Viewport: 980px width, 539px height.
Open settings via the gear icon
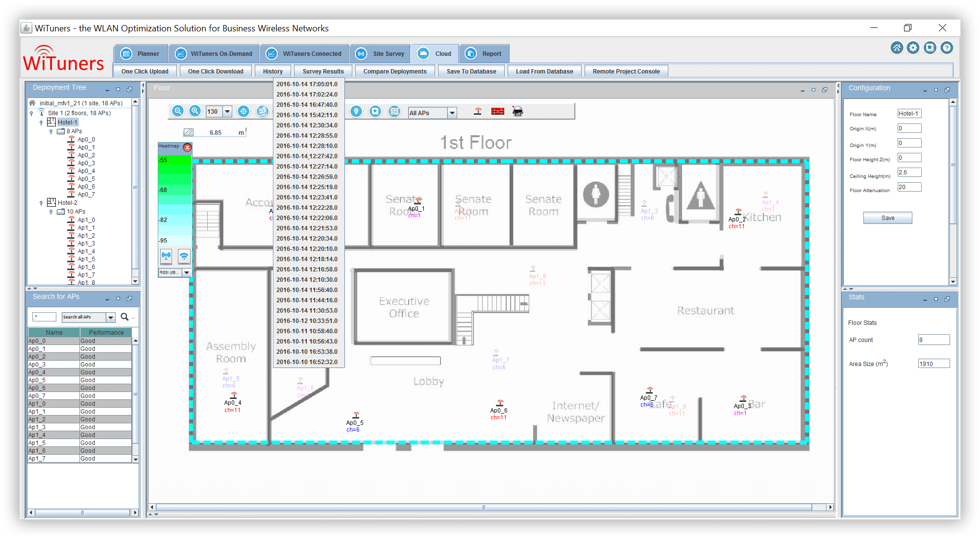(x=913, y=48)
